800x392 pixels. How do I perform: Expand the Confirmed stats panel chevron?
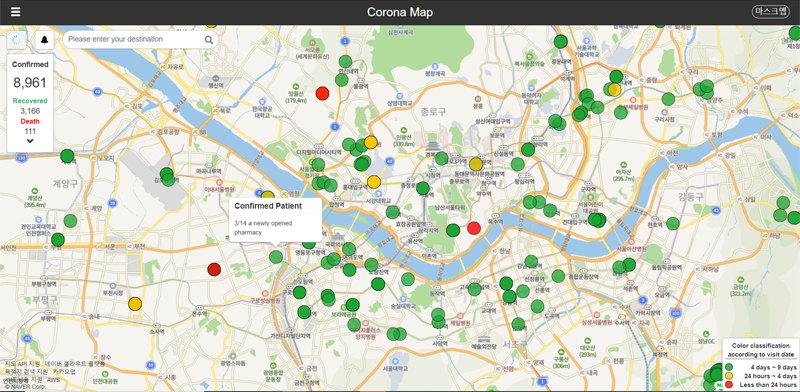click(30, 141)
